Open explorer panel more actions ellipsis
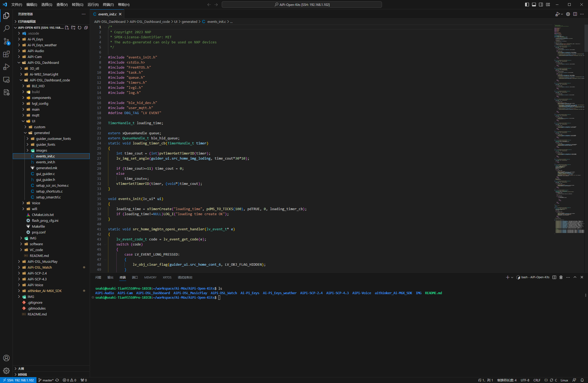 coord(84,14)
